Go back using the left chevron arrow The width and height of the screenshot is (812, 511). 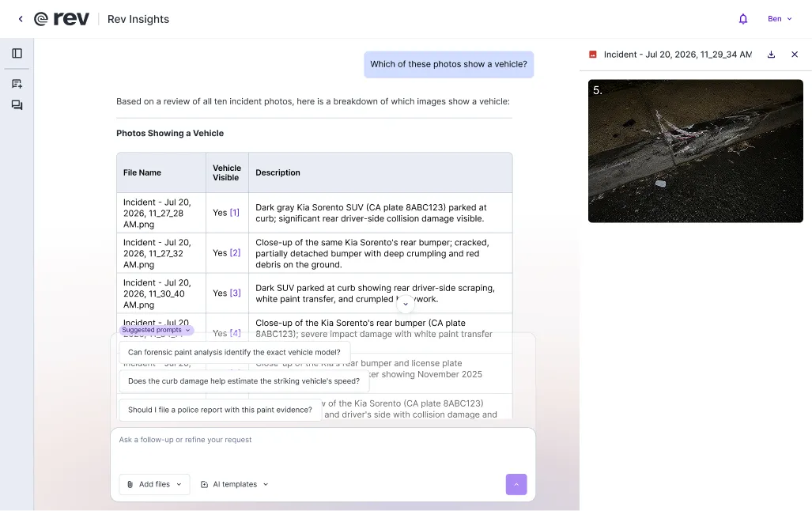tap(21, 19)
